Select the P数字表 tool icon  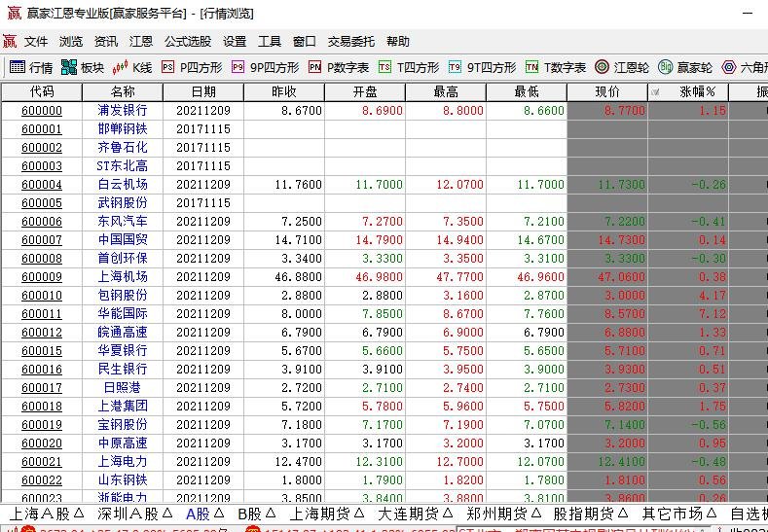click(315, 67)
